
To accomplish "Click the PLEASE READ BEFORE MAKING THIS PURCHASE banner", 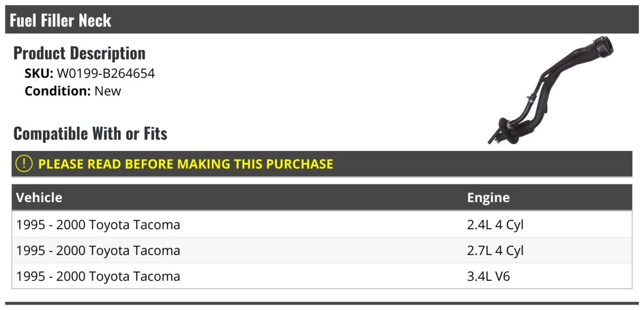I will (322, 164).
